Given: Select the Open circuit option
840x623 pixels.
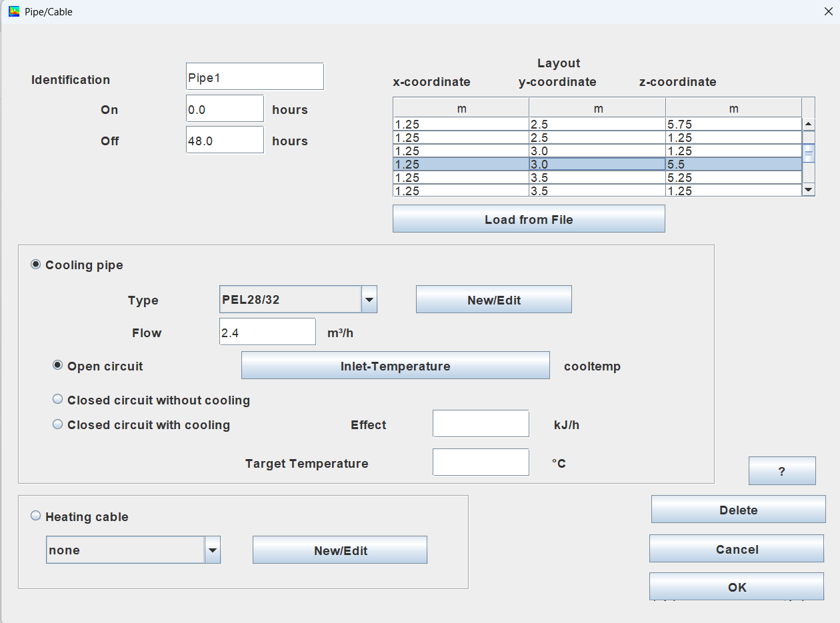Looking at the screenshot, I should coord(58,365).
